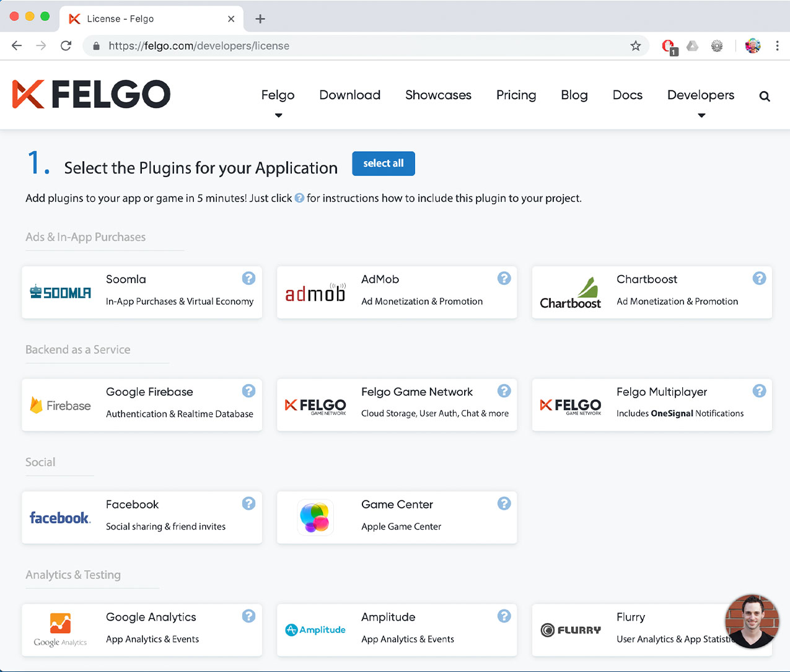Close the License - Felgo tab
790x672 pixels.
pos(231,19)
